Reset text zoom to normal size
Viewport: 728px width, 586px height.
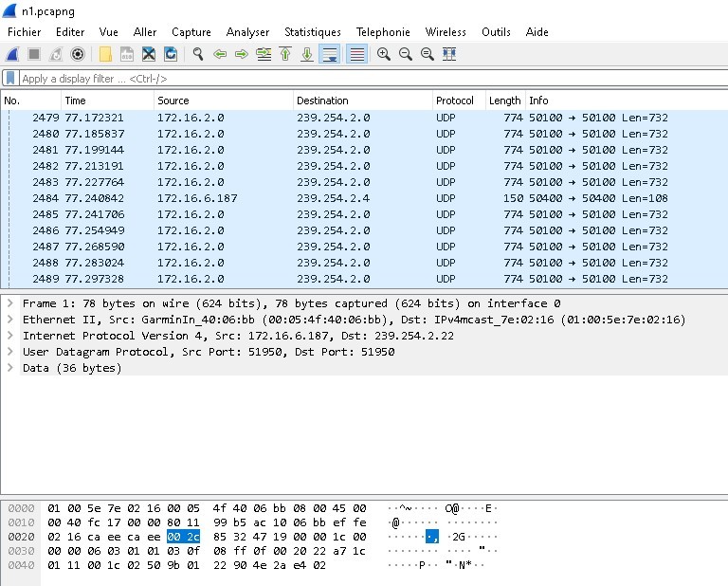(428, 54)
